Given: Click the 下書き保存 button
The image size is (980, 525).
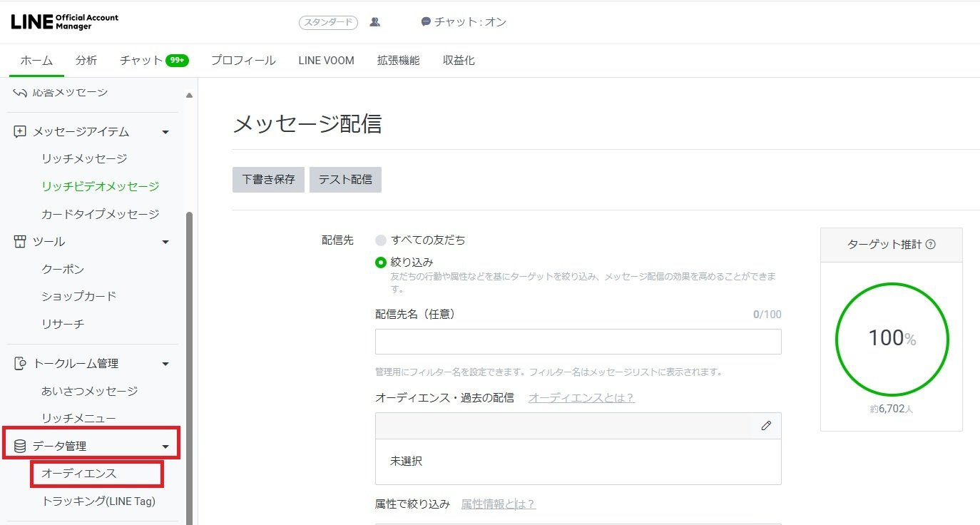Looking at the screenshot, I should coord(267,179).
